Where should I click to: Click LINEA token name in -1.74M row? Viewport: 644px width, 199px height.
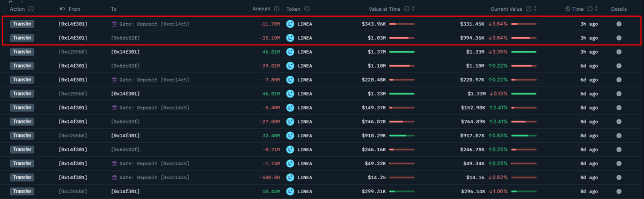coord(304,164)
